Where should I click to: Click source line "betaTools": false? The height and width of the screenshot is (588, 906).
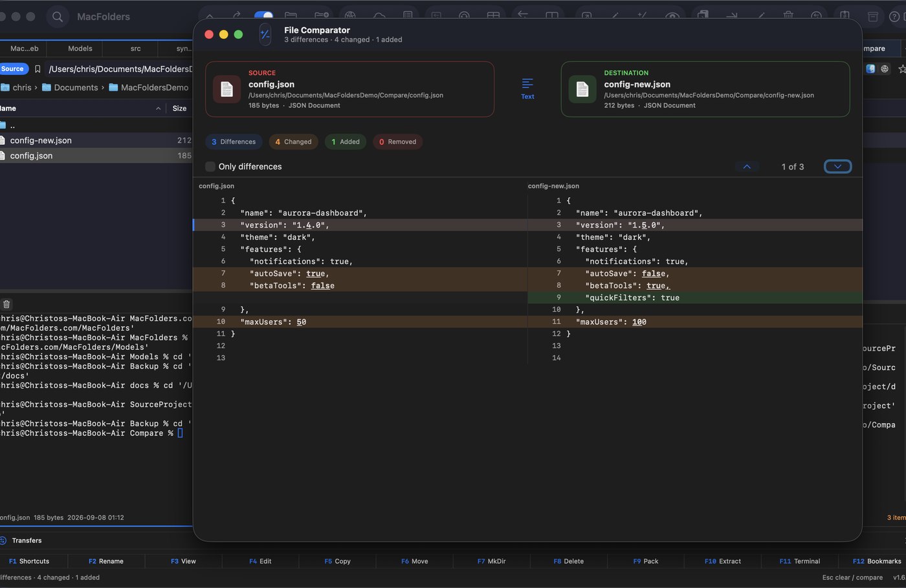click(360, 285)
